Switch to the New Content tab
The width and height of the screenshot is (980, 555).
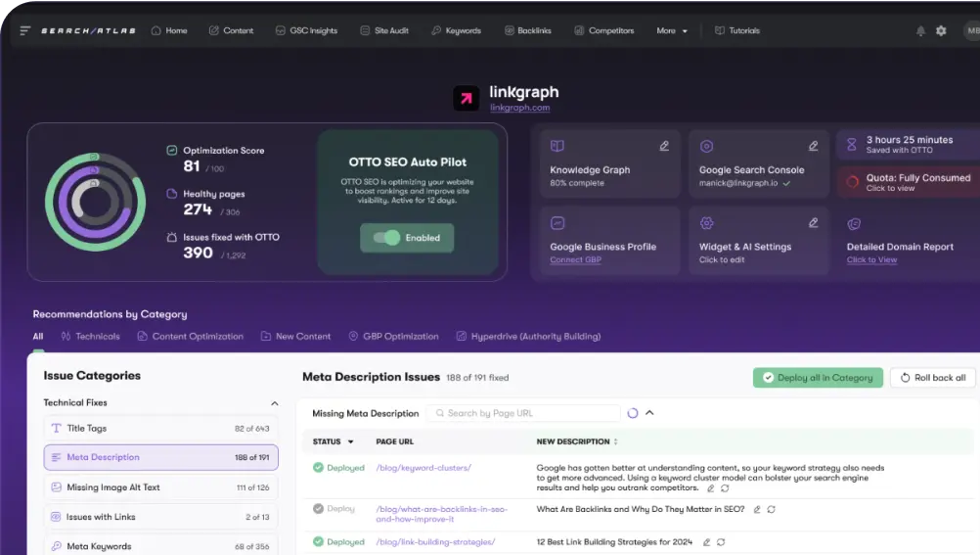(x=295, y=337)
